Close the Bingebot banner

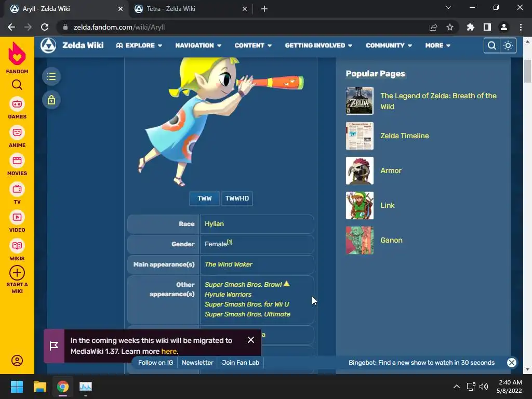(x=512, y=363)
